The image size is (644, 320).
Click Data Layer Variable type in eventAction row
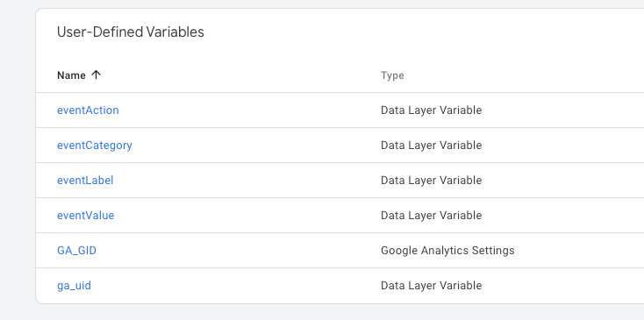tap(432, 110)
